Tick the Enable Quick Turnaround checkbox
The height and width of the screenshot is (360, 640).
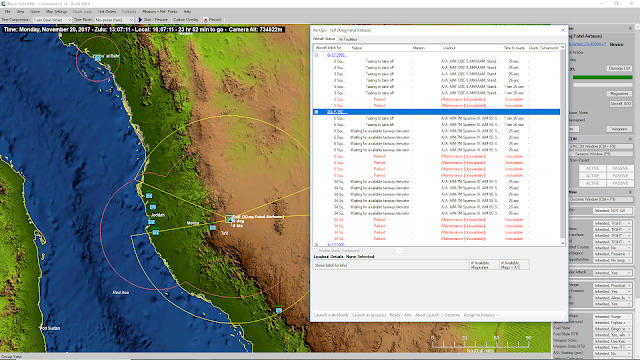[315, 251]
